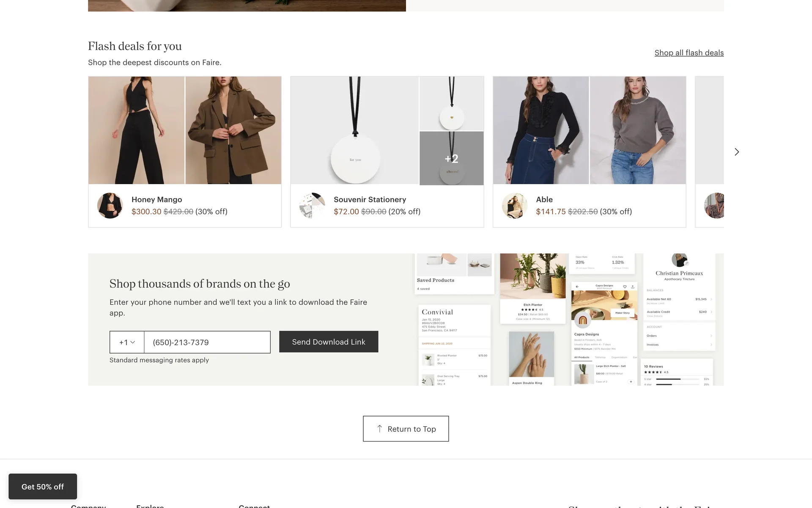Click the Faire app preview collage
Screen dimensions: 812x508
[569, 320]
